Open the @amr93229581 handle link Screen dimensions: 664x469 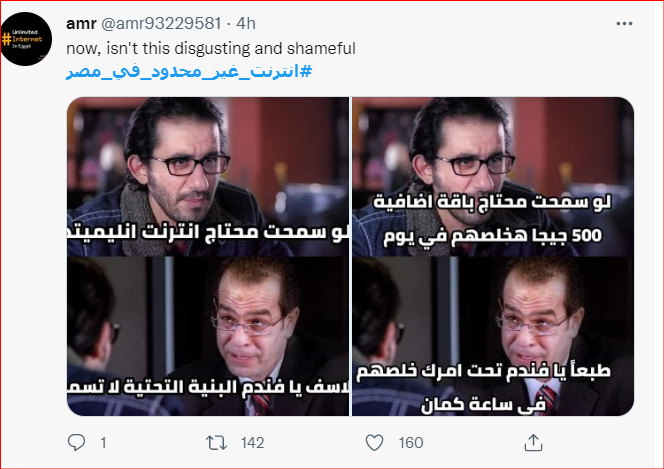coord(161,24)
